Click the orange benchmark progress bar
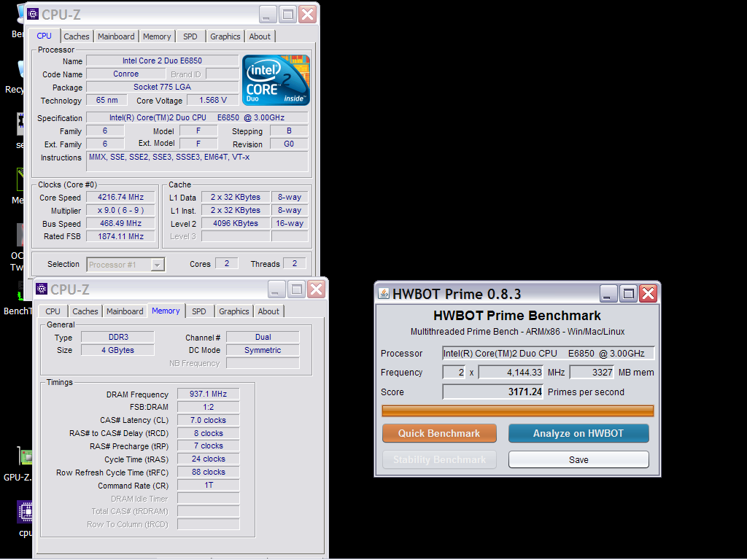 (517, 411)
